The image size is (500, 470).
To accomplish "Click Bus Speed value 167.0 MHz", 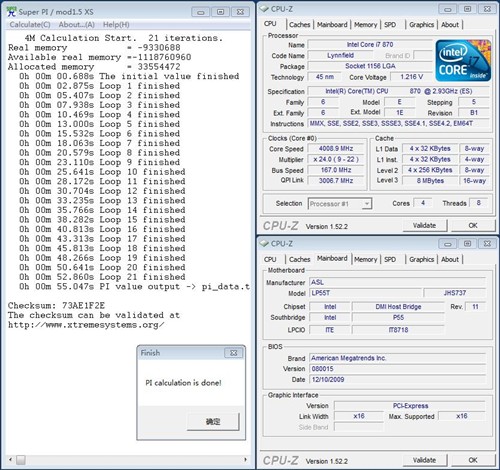I will (336, 170).
